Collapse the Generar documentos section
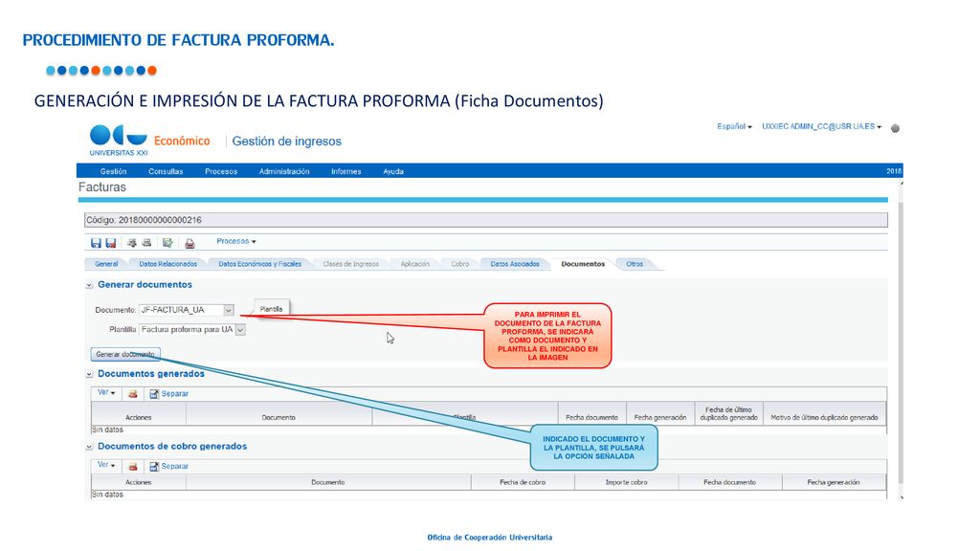Image resolution: width=980 pixels, height=551 pixels. click(x=89, y=285)
